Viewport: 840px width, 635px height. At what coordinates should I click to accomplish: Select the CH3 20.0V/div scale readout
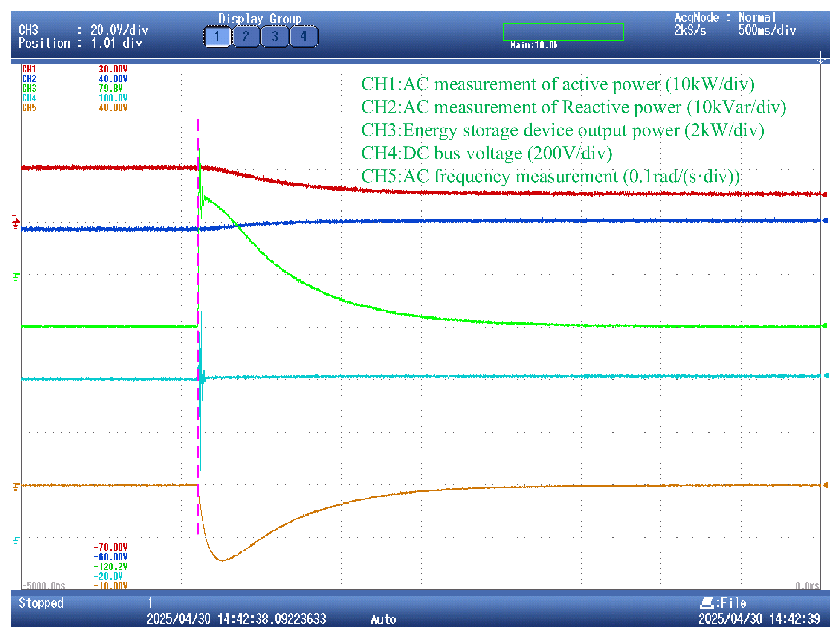click(84, 30)
